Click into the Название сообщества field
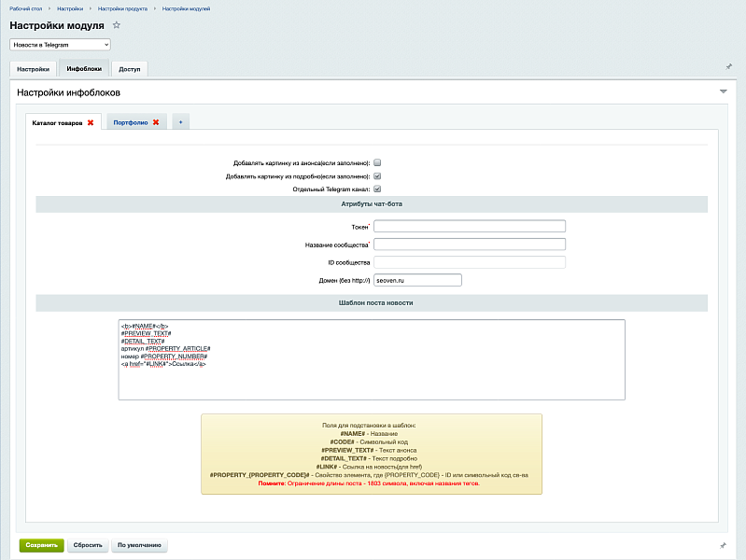746x560 pixels. pos(470,245)
